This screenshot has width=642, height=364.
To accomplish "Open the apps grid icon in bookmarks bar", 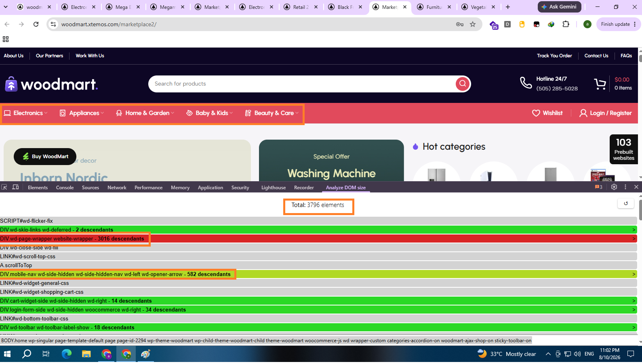I will [x=6, y=39].
